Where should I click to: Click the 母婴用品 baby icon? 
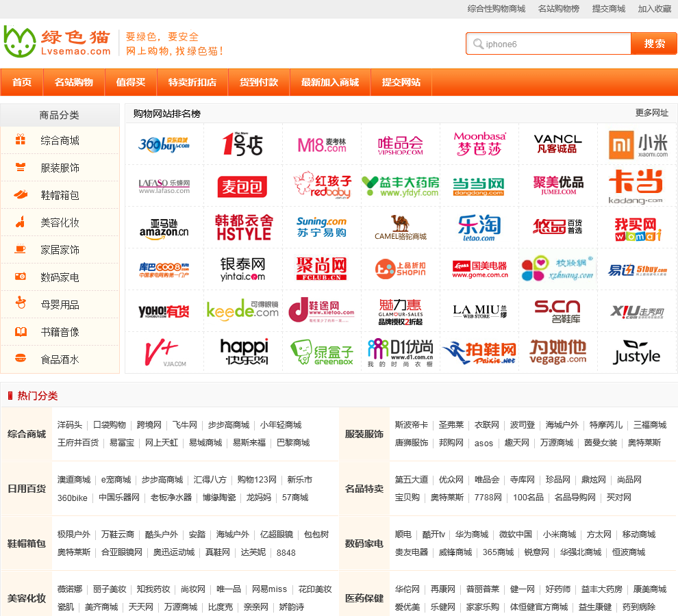coord(21,303)
